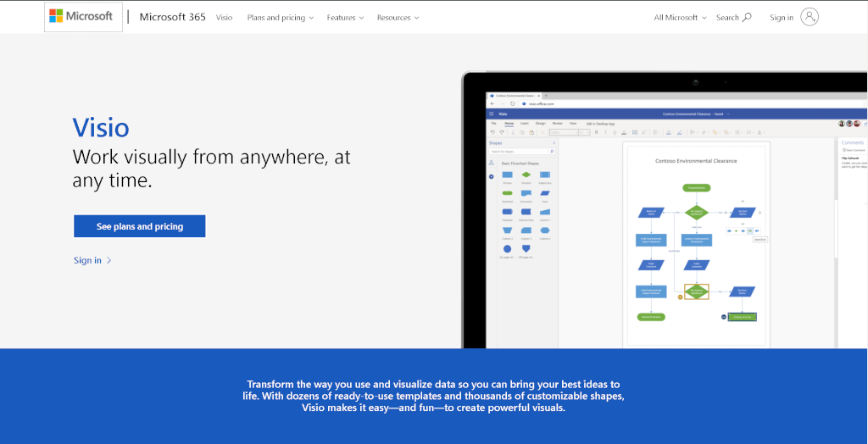Click the visio.office.com address bar
Viewport: 868px width, 444px height.
692,103
